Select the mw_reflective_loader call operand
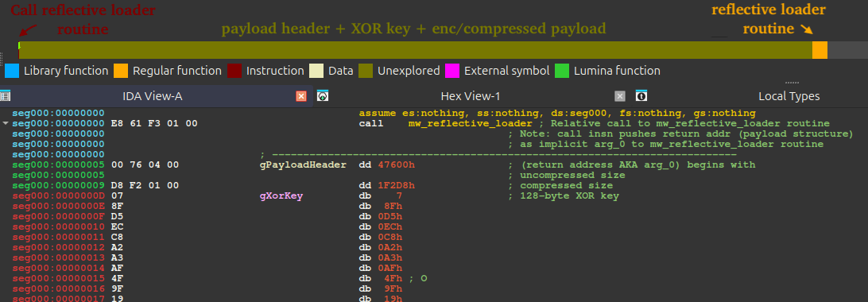The width and height of the screenshot is (868, 302). coord(470,123)
